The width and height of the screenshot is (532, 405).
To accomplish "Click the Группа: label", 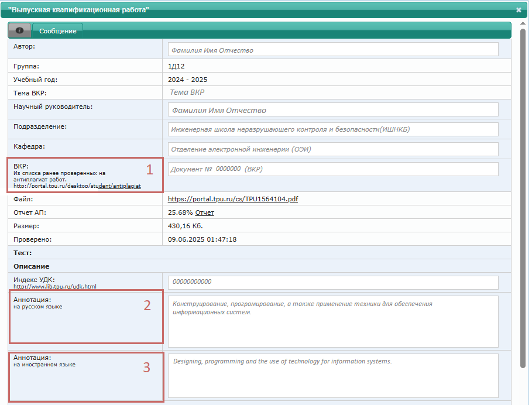I will point(26,66).
